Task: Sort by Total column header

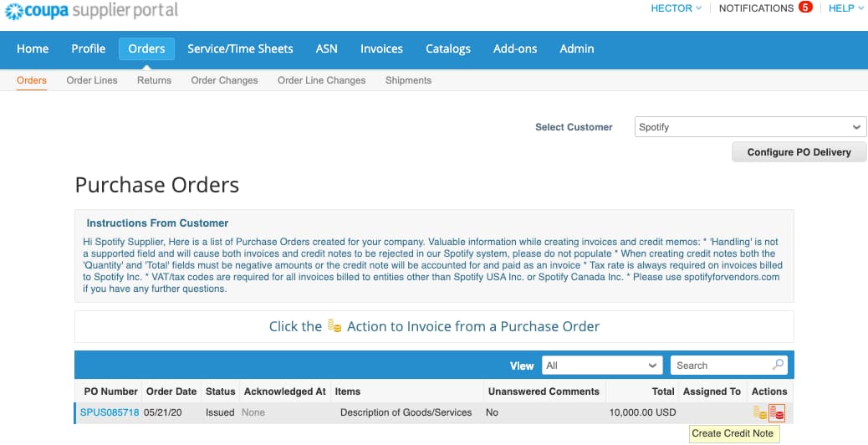Action: pyautogui.click(x=662, y=391)
